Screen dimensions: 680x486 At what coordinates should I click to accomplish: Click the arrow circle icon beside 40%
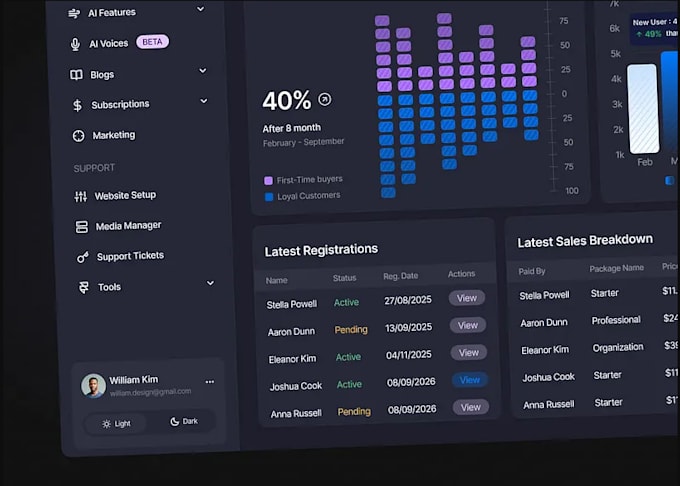click(x=325, y=99)
